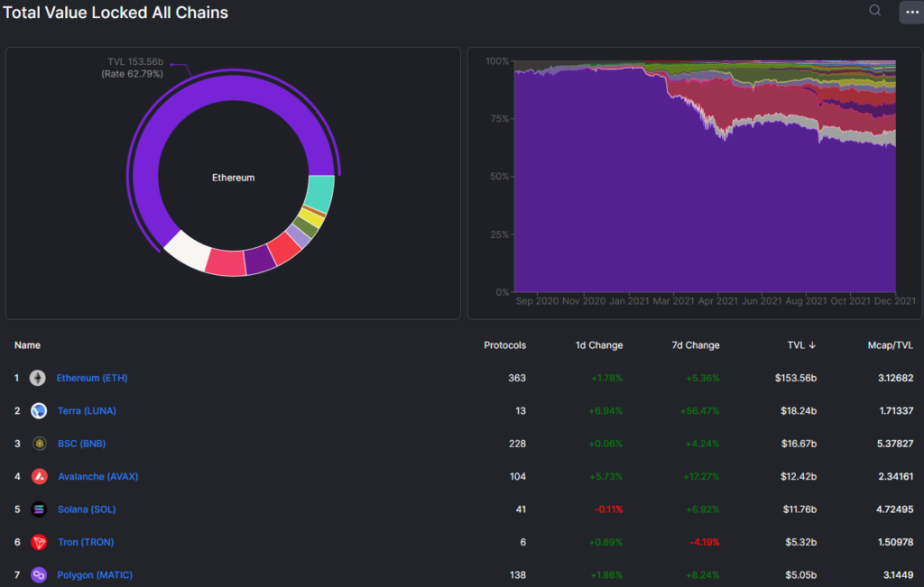Screen dimensions: 924x587
Task: Sort table by TVL column header
Action: tap(799, 345)
